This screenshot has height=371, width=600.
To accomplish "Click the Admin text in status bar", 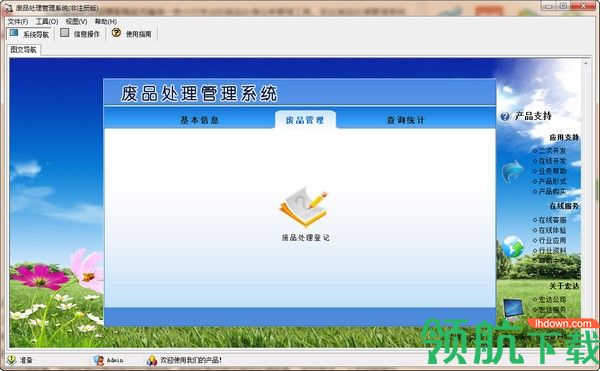I will [x=115, y=360].
